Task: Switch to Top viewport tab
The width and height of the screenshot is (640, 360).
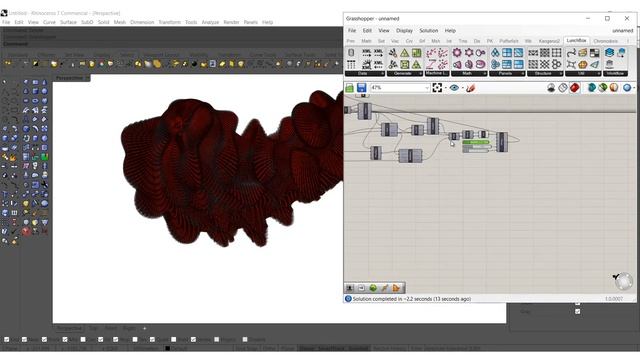Action: click(x=93, y=328)
